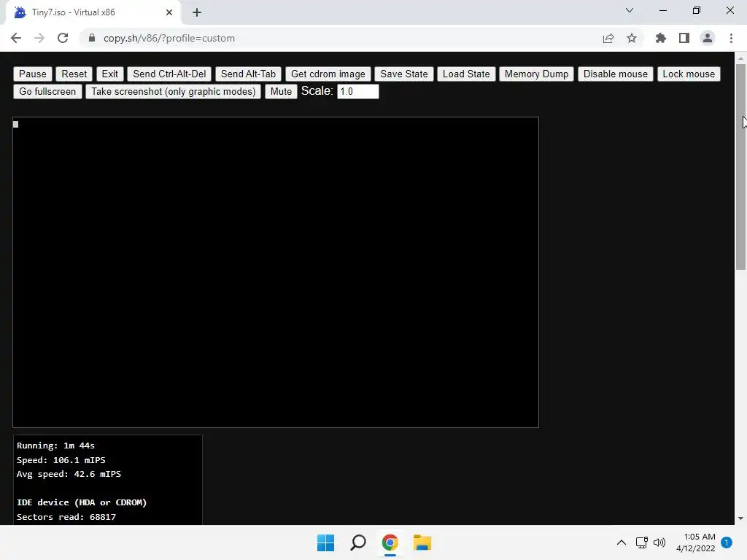Open the Chrome profile avatar
Image resolution: width=747 pixels, height=560 pixels.
tap(708, 38)
